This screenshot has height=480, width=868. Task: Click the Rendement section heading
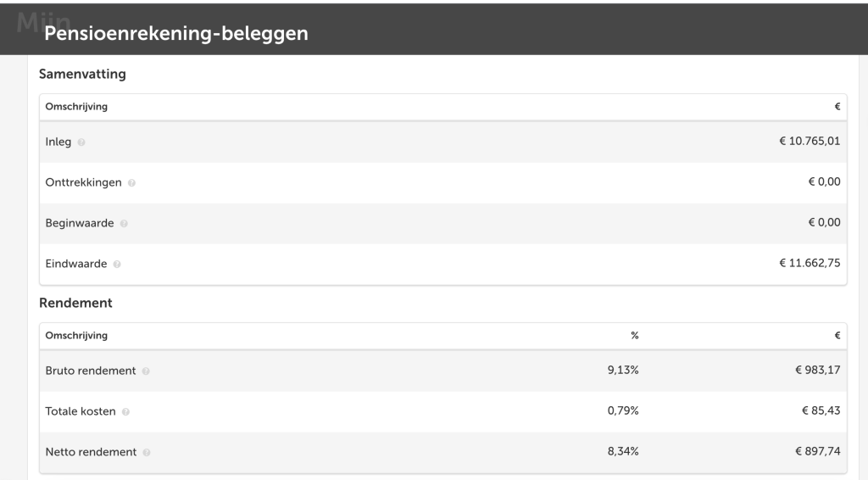point(75,303)
